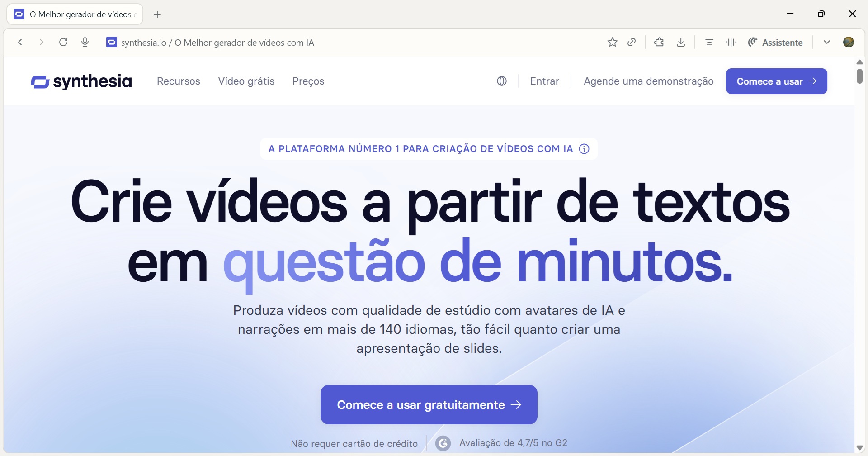Copy page link with chain icon

[x=632, y=42]
